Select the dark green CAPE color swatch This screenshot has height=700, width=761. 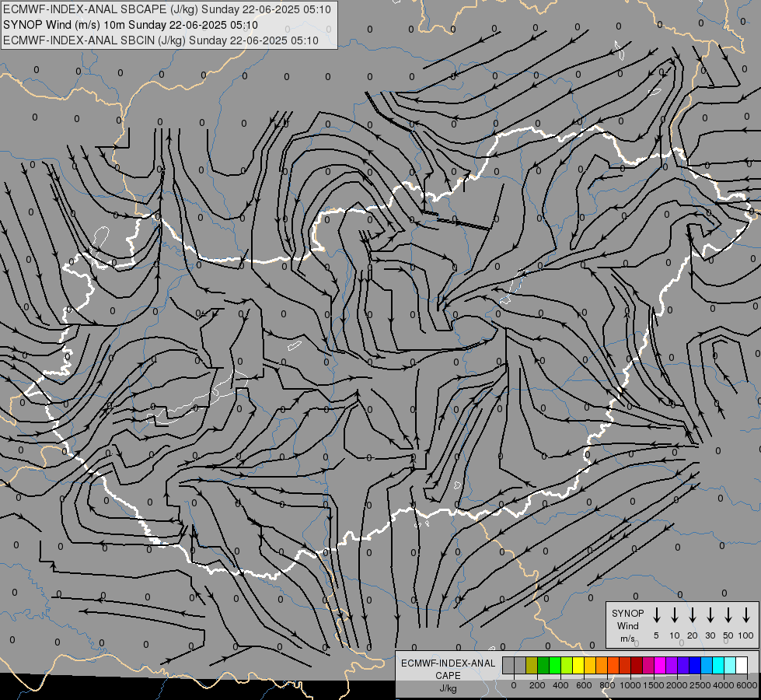543,666
